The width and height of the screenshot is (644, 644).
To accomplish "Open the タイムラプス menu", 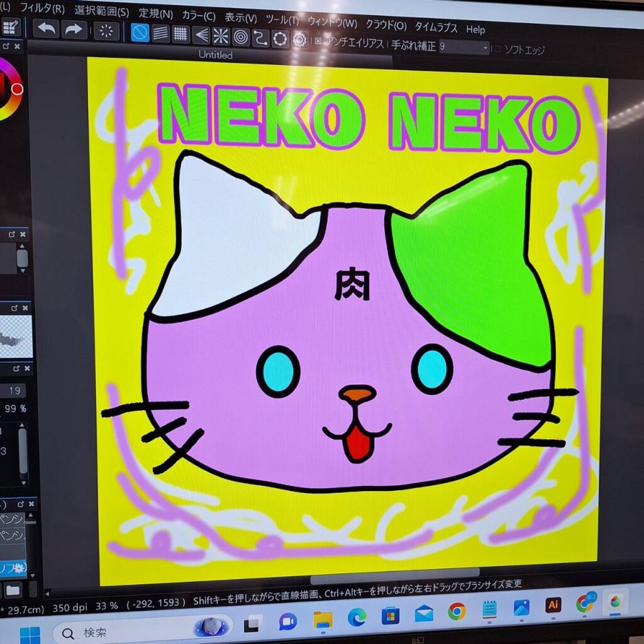I will tap(436, 28).
